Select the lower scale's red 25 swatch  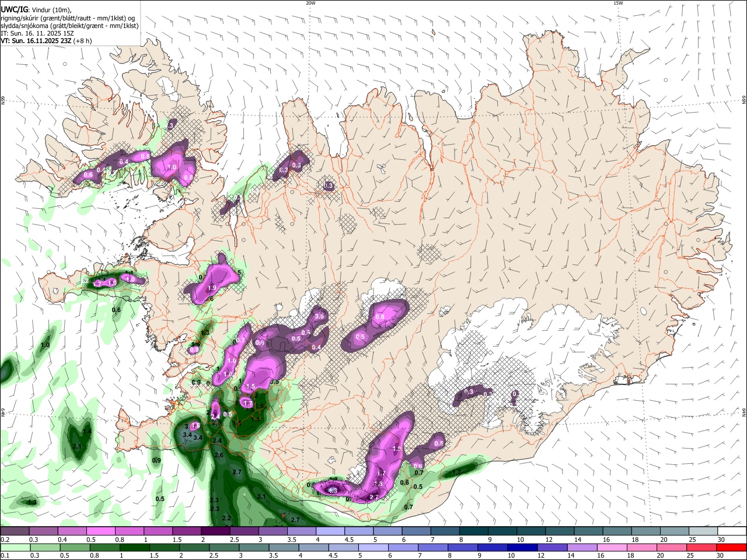pos(701,548)
